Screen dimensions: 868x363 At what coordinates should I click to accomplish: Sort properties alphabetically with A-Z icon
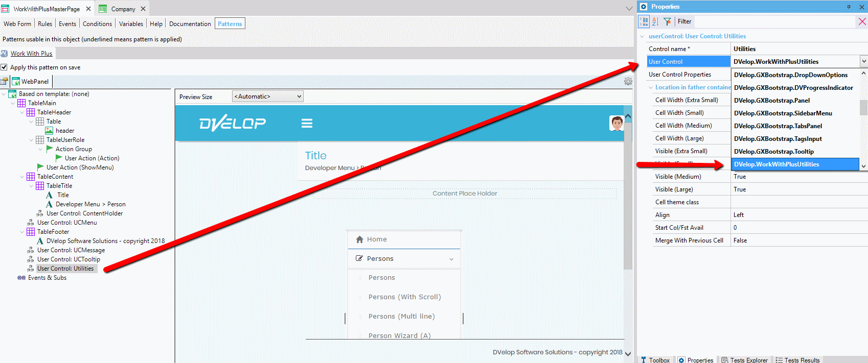tap(655, 21)
